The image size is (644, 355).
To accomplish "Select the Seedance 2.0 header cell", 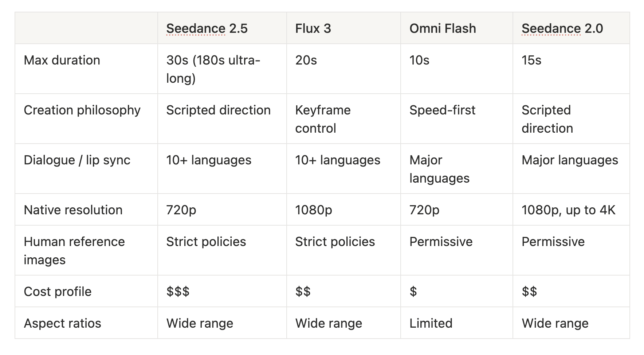I will point(571,28).
